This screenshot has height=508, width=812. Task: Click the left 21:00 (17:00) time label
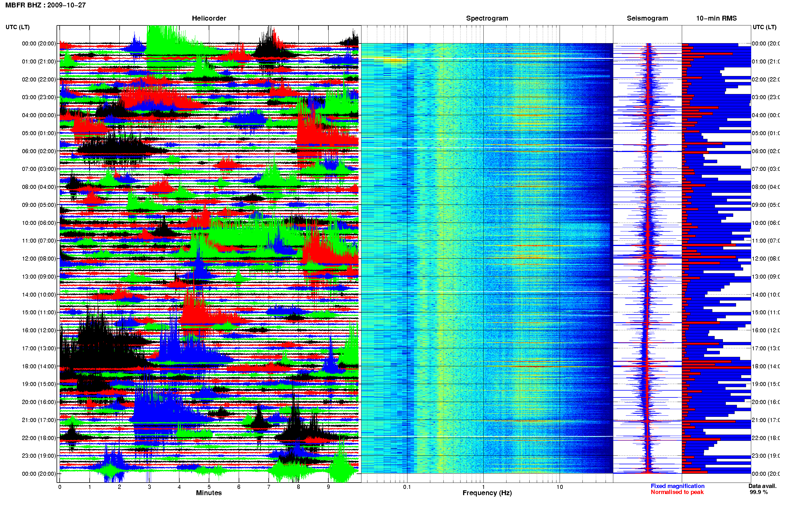(x=39, y=420)
